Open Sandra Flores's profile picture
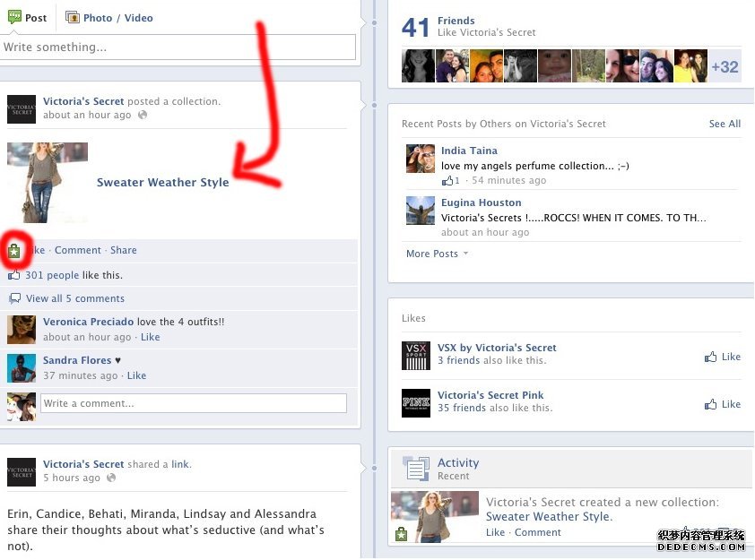The width and height of the screenshot is (755, 560). point(22,368)
